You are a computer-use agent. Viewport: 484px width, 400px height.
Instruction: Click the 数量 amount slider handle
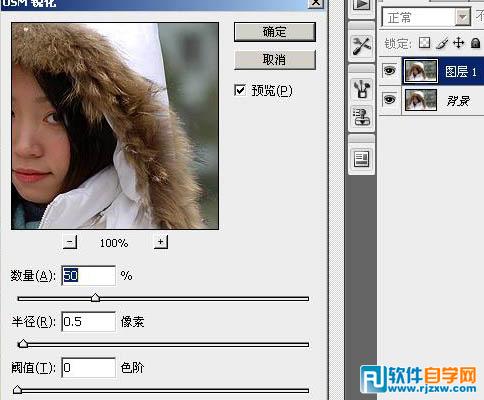(x=95, y=297)
